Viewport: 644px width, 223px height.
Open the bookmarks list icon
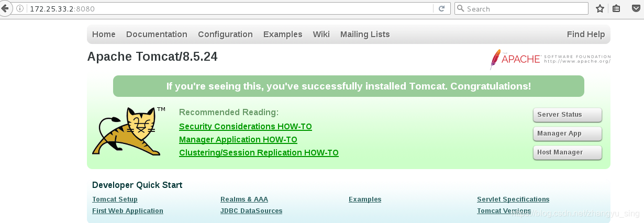pyautogui.click(x=616, y=9)
